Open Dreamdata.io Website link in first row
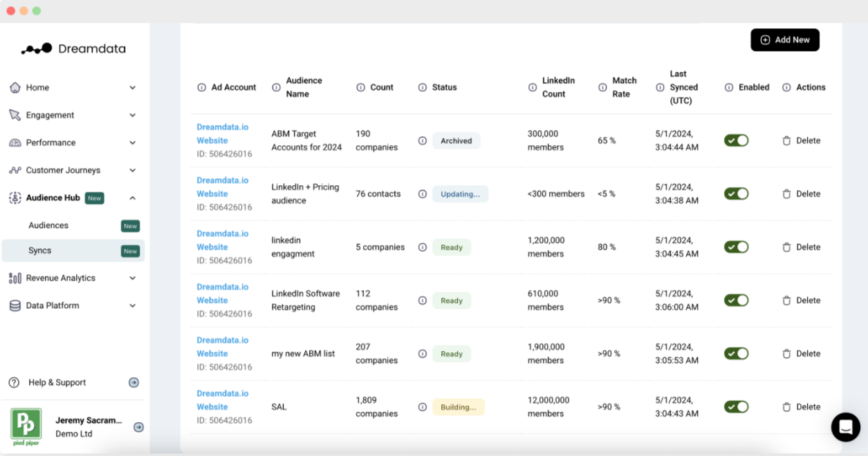 223,133
